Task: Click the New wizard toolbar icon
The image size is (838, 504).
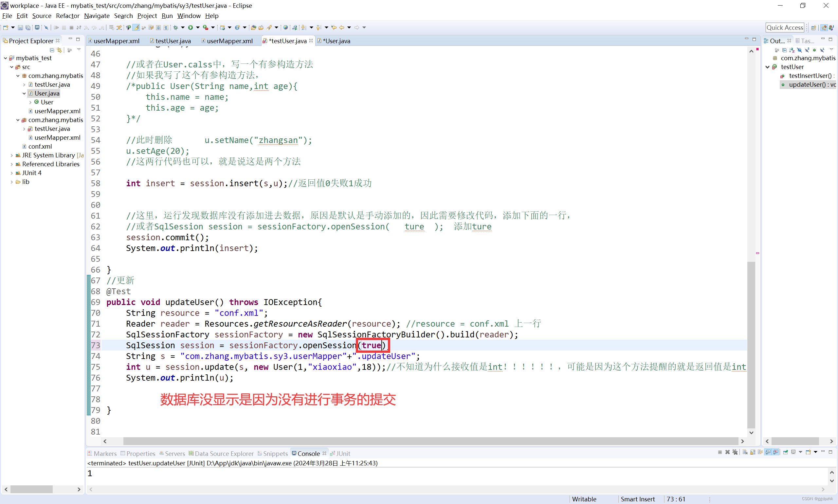Action: 6,27
